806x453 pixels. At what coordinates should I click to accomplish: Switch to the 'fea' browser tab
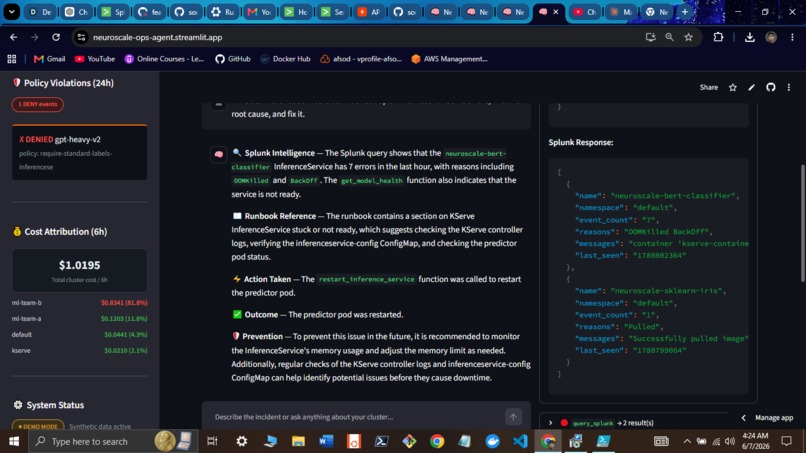[x=150, y=12]
